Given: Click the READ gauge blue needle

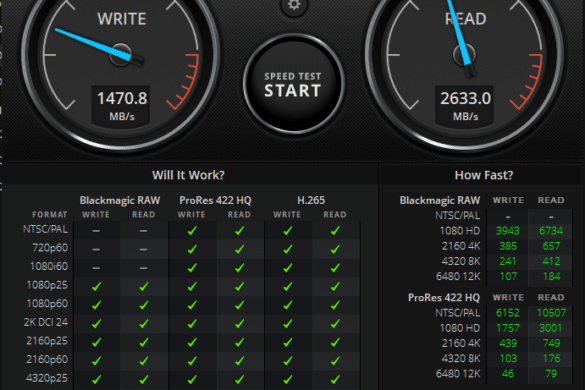Looking at the screenshot, I should (460, 35).
